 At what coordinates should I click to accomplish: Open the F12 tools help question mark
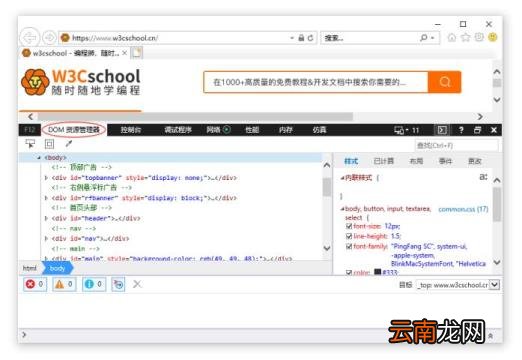tap(461, 130)
